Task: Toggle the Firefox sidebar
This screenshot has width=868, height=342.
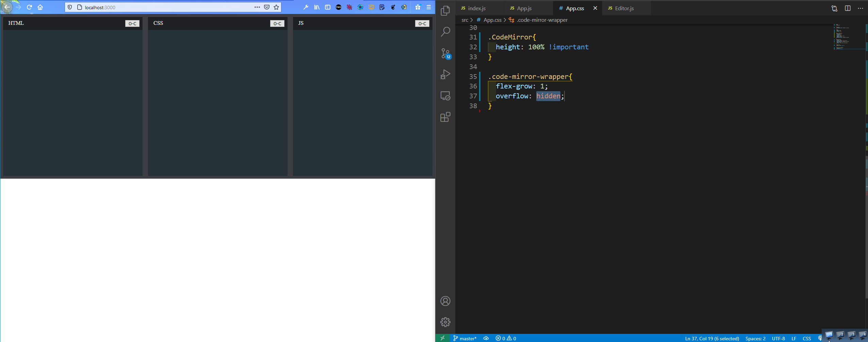Action: [328, 7]
